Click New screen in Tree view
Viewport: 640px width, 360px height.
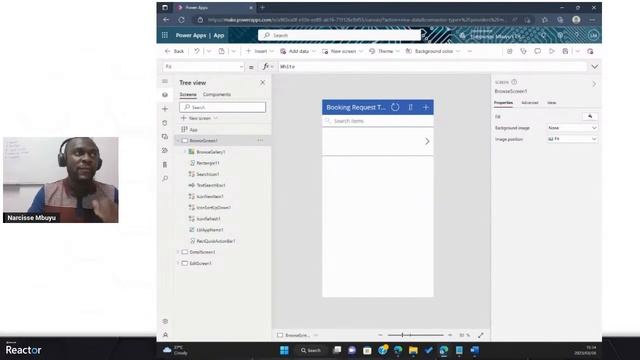(199, 118)
